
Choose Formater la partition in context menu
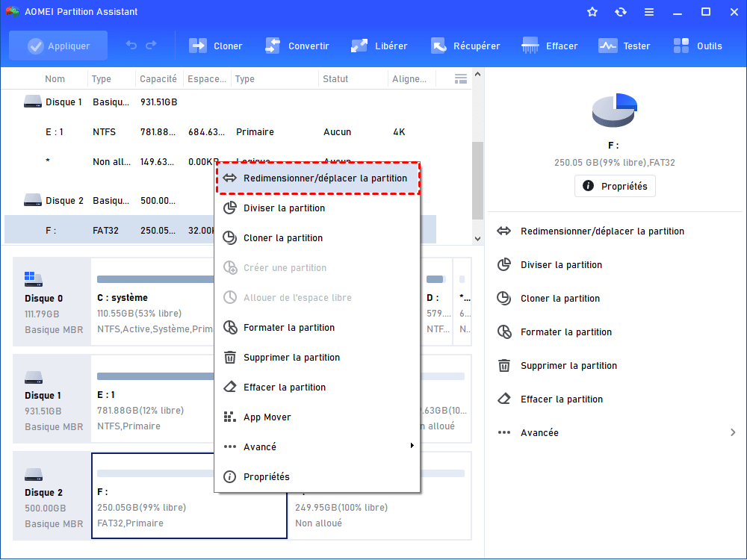pos(317,328)
